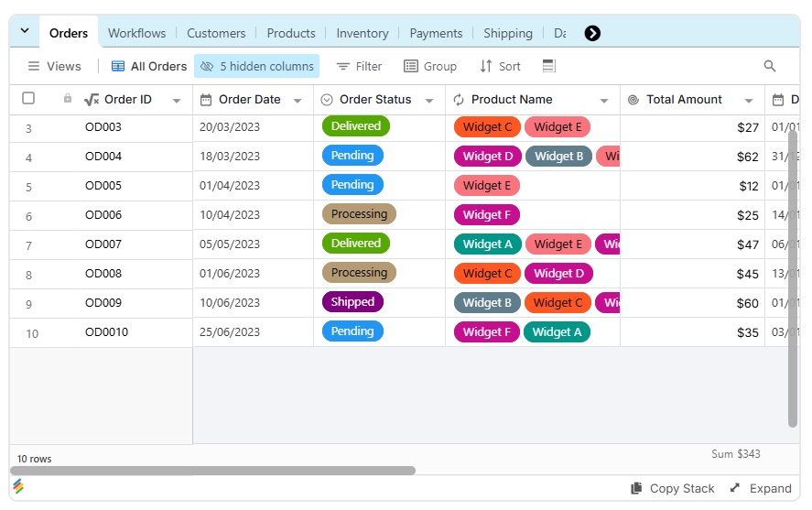
Task: Click the Product Name lookup icon
Action: point(459,100)
